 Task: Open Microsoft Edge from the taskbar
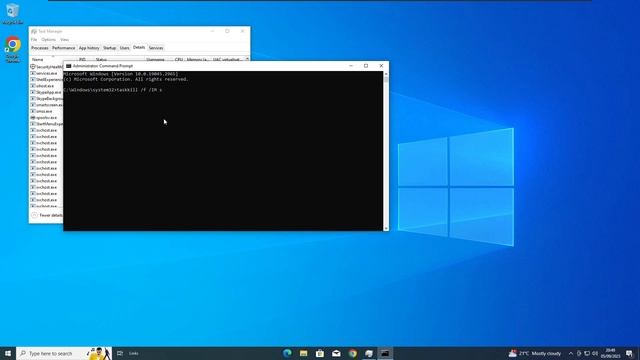(287, 353)
